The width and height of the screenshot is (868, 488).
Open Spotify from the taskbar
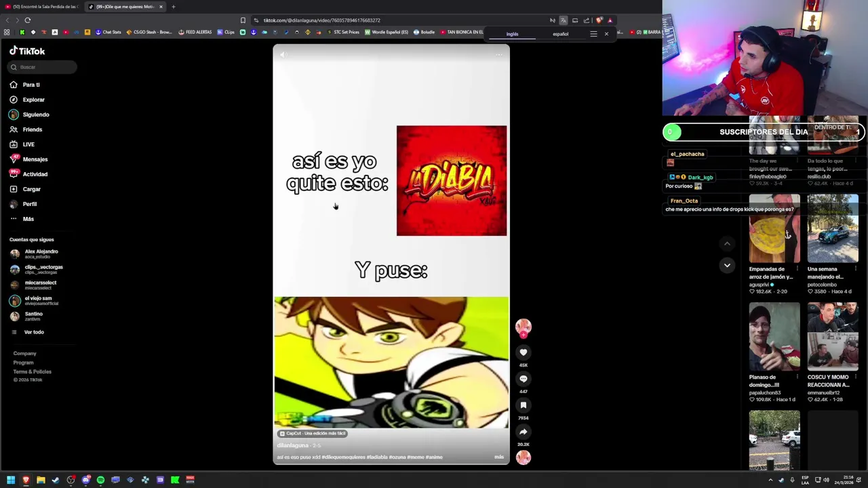[x=100, y=480]
